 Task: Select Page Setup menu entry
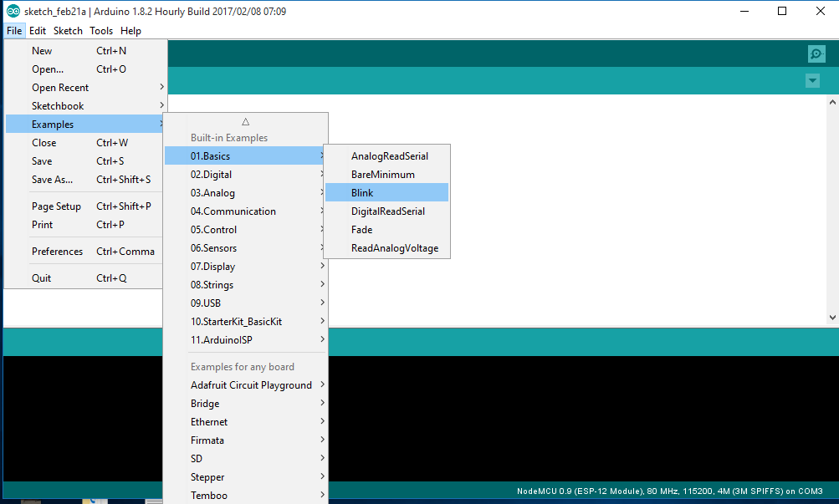(x=84, y=206)
